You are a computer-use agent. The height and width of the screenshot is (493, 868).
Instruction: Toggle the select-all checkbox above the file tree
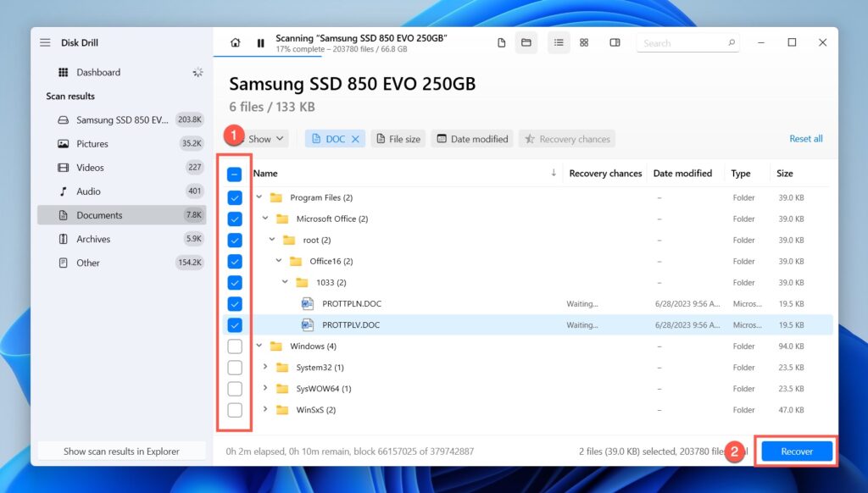coord(234,174)
